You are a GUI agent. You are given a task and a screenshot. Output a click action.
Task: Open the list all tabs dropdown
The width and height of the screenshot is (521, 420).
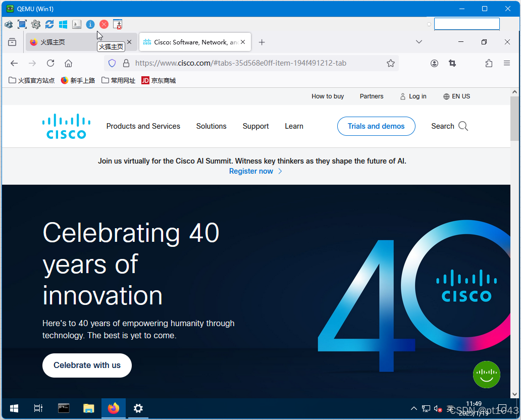(419, 42)
